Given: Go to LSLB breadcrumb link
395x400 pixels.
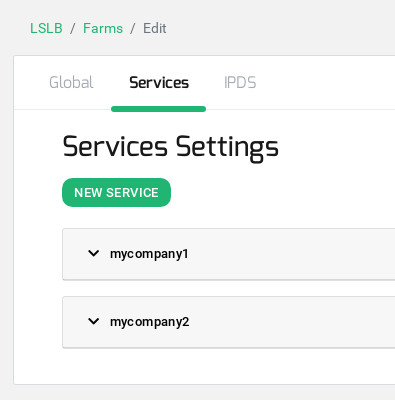Looking at the screenshot, I should click(46, 28).
